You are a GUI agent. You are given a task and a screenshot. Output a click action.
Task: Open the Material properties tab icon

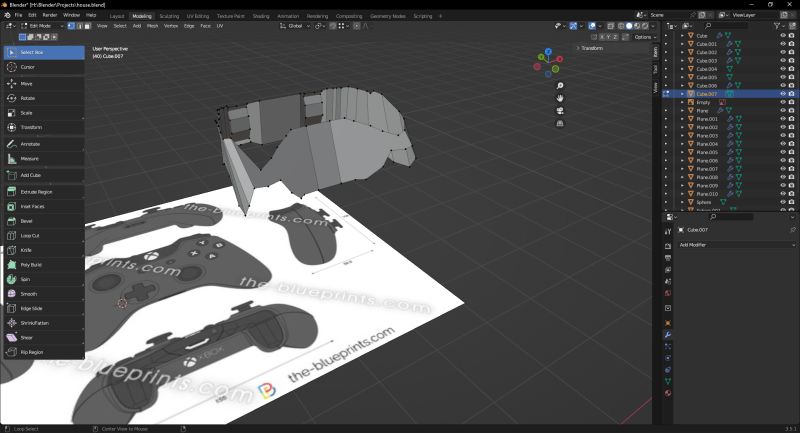[x=668, y=393]
